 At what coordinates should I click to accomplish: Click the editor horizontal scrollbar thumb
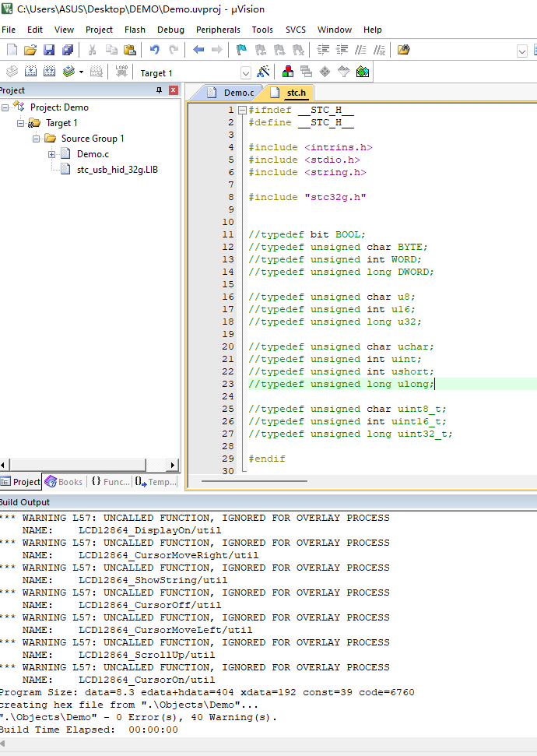[254, 480]
